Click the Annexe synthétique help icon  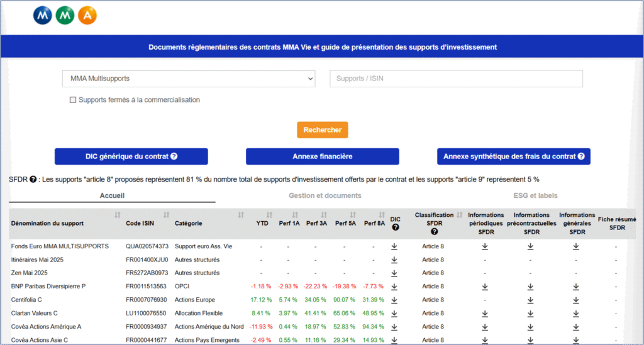point(581,156)
